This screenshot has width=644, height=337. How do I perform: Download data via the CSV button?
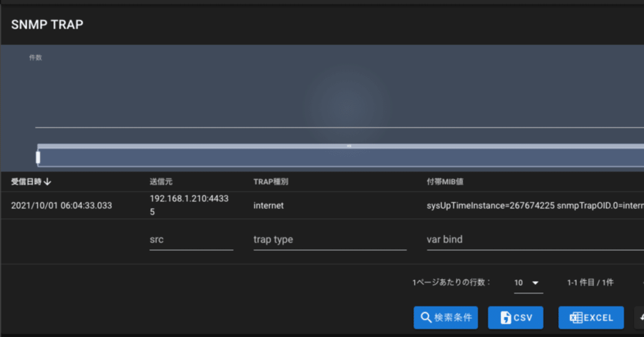tap(515, 317)
